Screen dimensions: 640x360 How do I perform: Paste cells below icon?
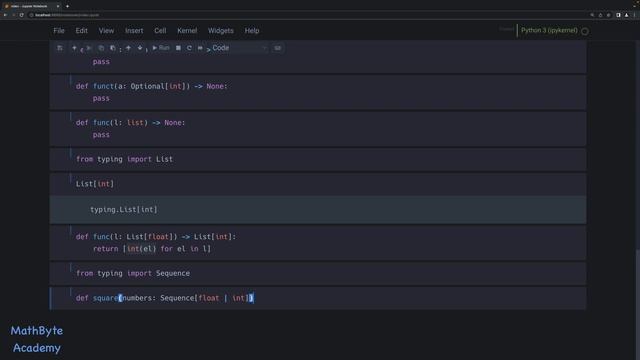[112, 48]
